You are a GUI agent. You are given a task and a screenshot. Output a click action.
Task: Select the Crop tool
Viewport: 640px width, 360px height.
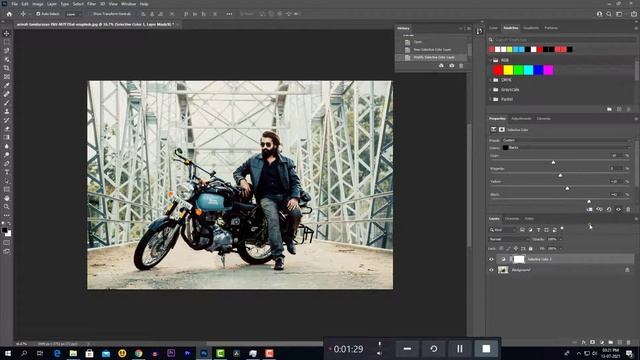pos(7,68)
